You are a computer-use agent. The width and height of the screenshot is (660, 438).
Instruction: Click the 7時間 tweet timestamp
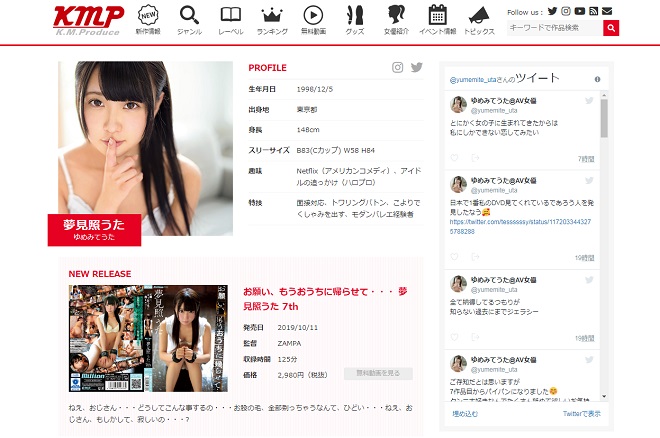coord(586,159)
